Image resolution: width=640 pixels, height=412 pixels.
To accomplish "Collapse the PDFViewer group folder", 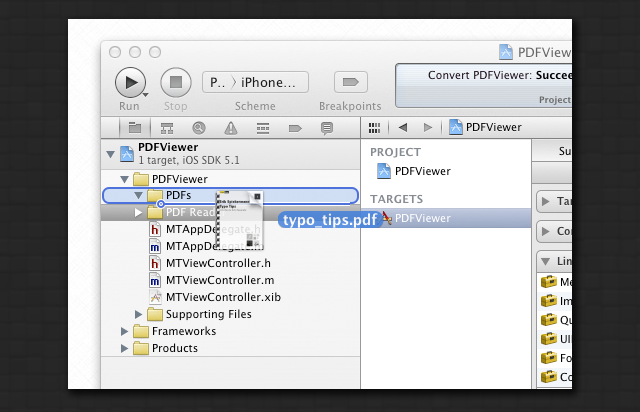I will [x=124, y=179].
